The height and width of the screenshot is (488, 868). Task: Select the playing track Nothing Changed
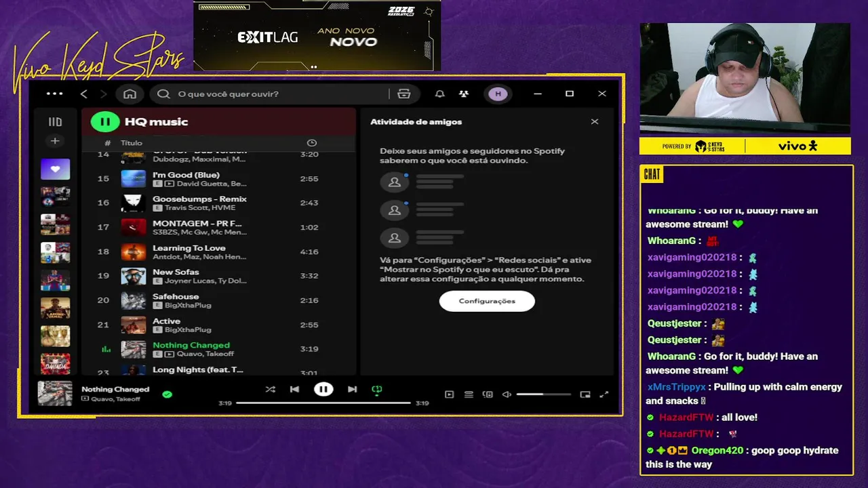pos(218,350)
